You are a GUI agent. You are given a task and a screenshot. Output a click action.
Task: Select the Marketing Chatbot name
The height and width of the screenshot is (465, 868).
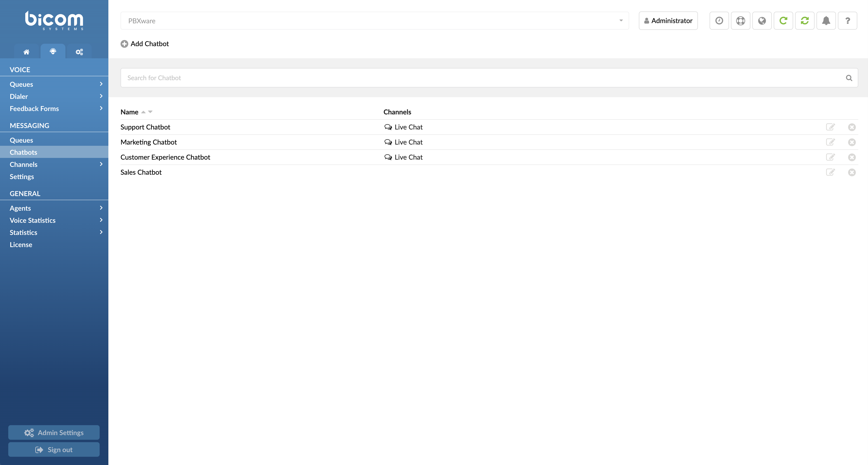[x=149, y=142]
